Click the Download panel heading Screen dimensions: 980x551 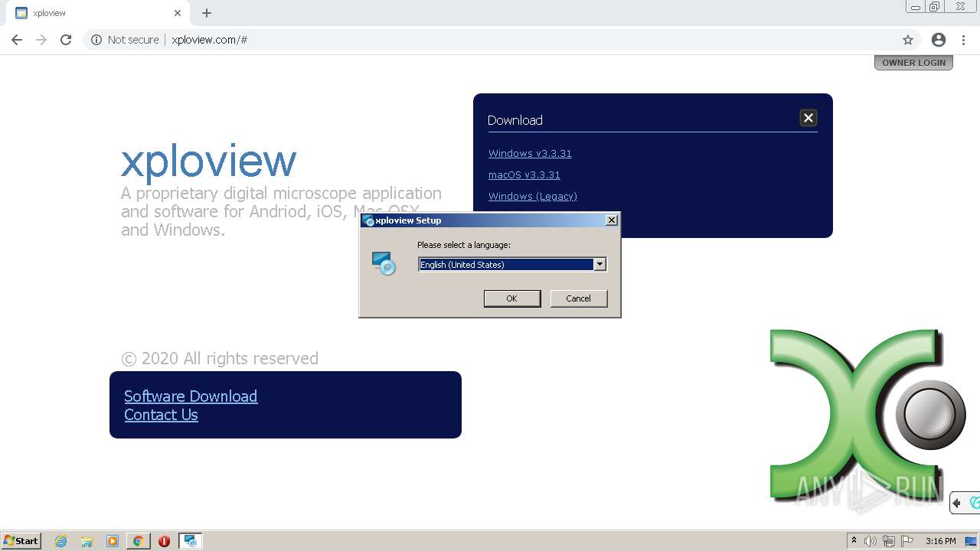tap(515, 120)
